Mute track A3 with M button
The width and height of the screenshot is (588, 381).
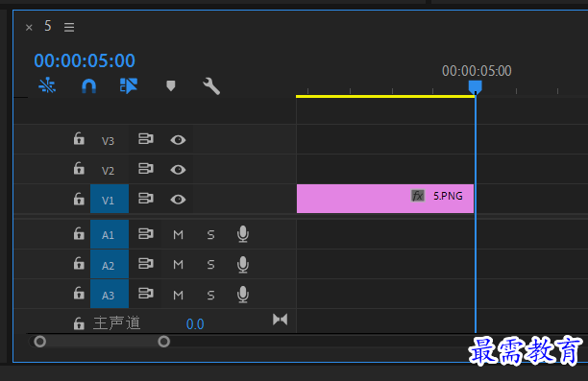click(178, 296)
